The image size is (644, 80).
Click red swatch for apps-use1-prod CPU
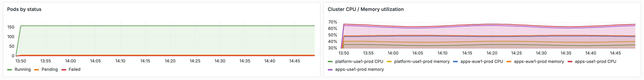point(570,62)
